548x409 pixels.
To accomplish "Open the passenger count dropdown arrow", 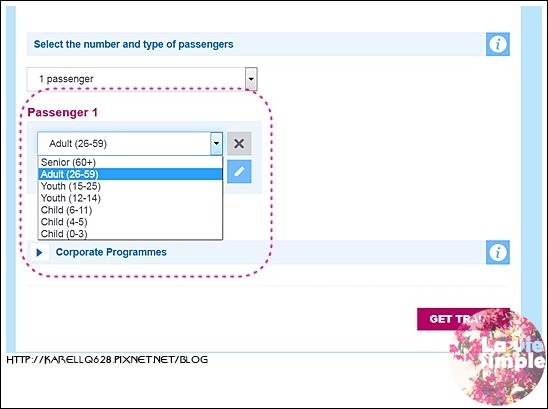I will pyautogui.click(x=251, y=79).
